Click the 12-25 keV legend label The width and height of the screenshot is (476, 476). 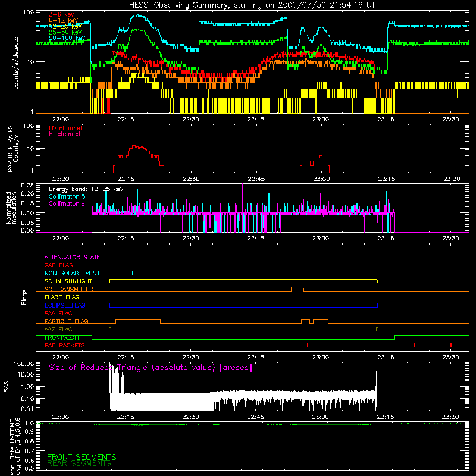coord(65,26)
